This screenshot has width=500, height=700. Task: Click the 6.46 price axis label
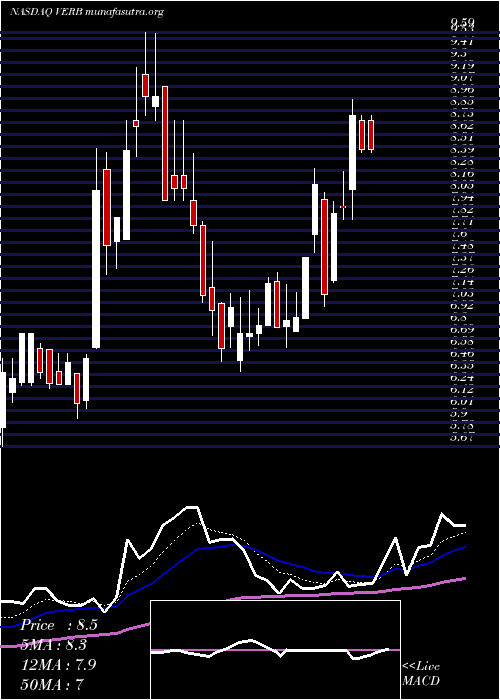click(462, 354)
